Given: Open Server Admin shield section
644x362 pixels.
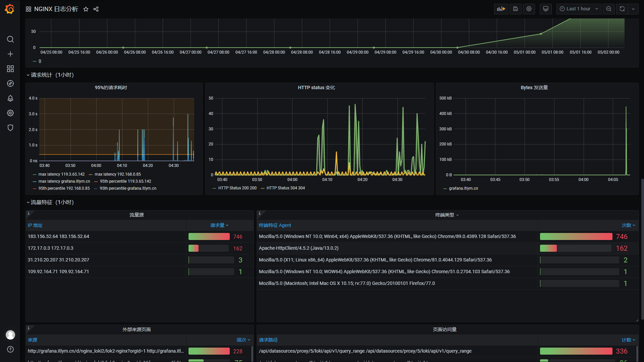Looking at the screenshot, I should point(10,128).
